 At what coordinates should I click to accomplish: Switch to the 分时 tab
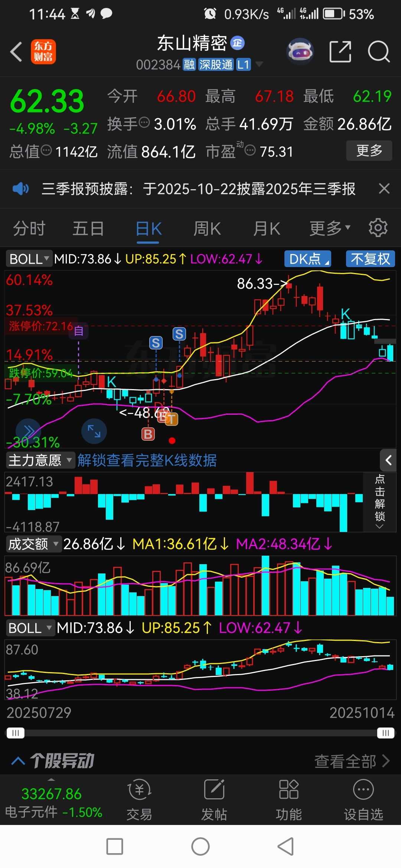29,228
